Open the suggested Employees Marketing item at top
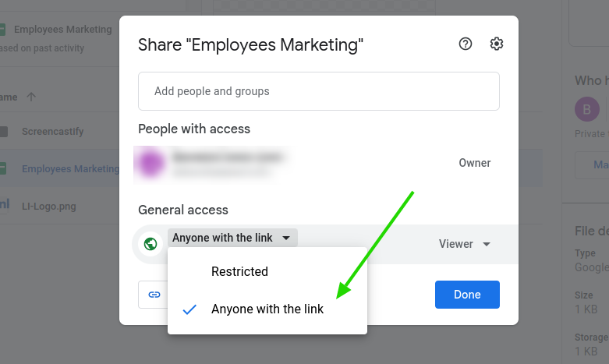 tap(62, 30)
